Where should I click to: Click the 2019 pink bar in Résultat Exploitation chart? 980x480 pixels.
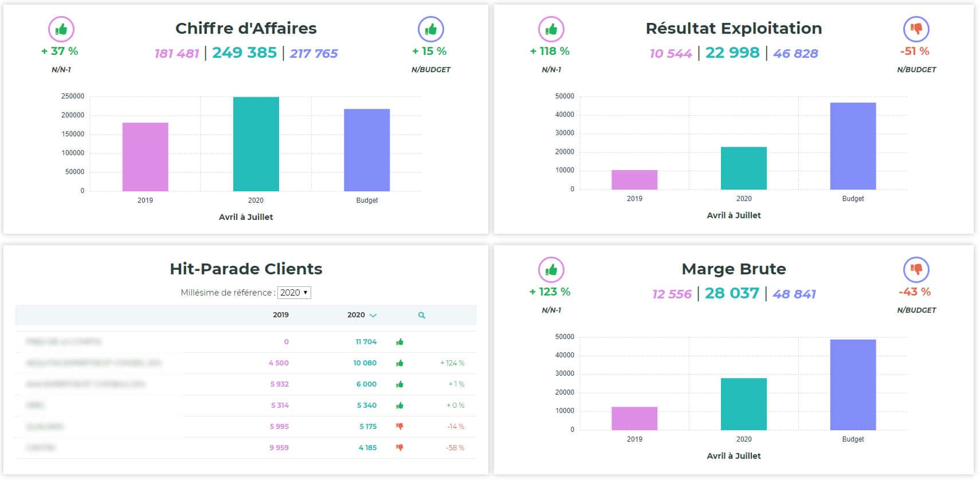click(x=634, y=179)
